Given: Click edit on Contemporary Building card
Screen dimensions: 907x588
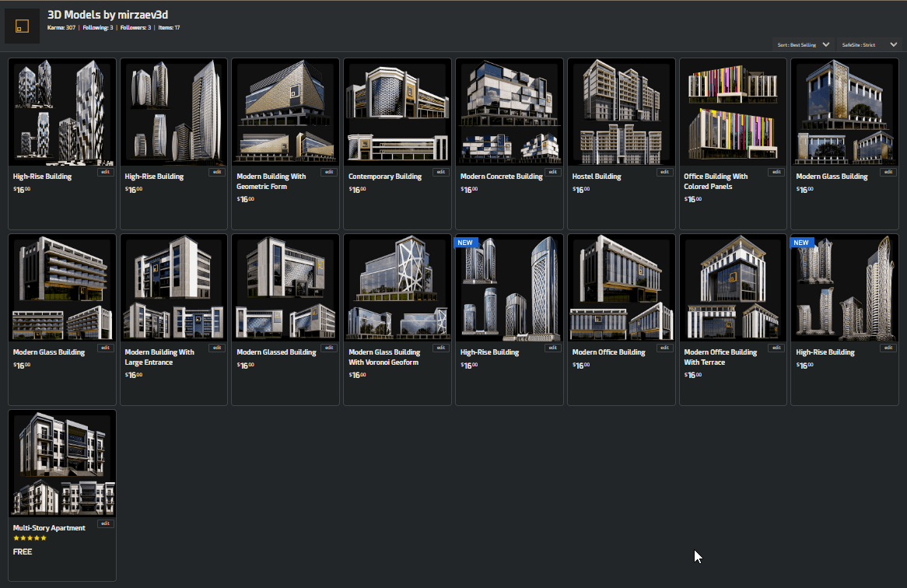Looking at the screenshot, I should coord(441,172).
